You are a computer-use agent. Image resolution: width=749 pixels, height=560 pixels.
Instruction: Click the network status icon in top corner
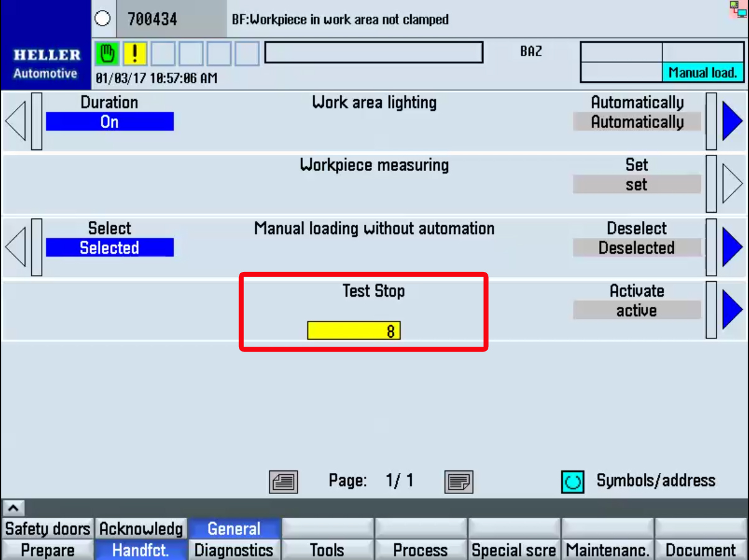pos(738,9)
